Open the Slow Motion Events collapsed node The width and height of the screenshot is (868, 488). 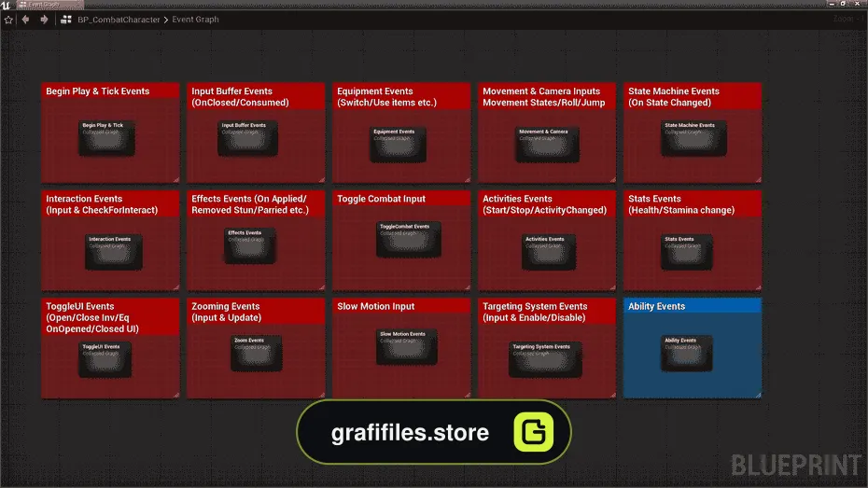coord(407,347)
